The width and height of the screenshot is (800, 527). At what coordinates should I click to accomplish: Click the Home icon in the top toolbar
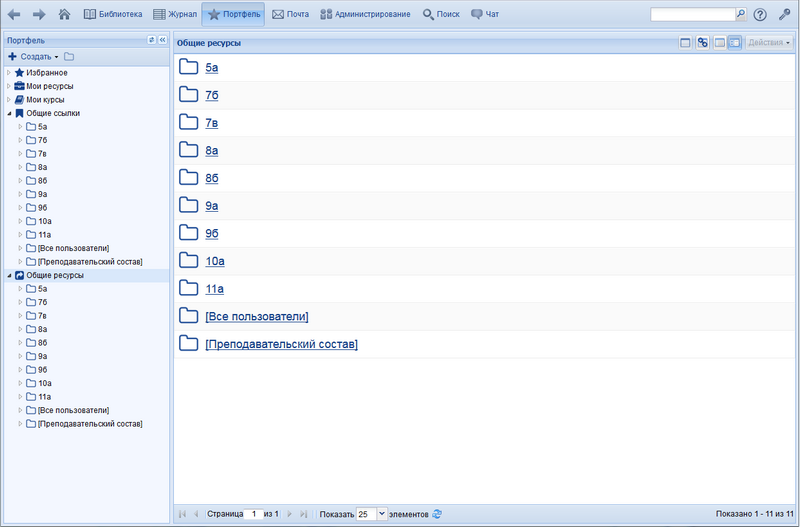click(65, 14)
